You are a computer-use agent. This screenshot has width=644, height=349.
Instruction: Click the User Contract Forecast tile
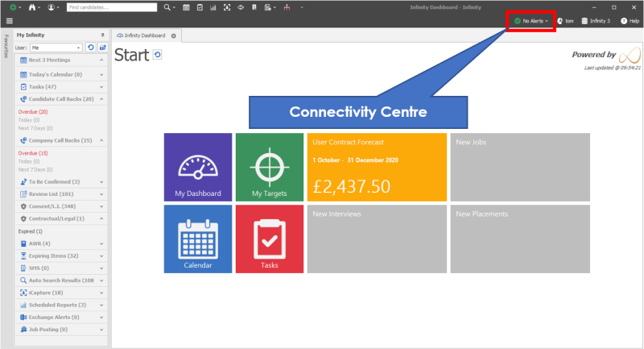pos(376,168)
